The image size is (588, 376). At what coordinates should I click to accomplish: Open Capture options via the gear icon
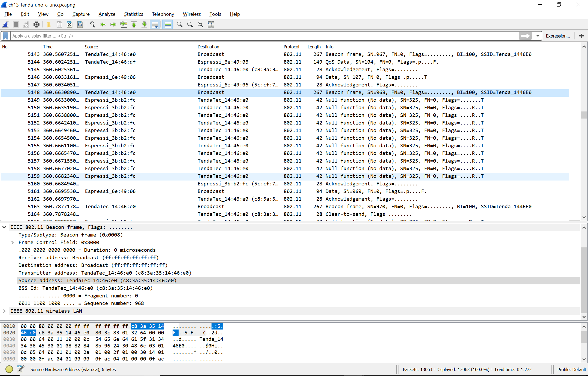(x=36, y=24)
